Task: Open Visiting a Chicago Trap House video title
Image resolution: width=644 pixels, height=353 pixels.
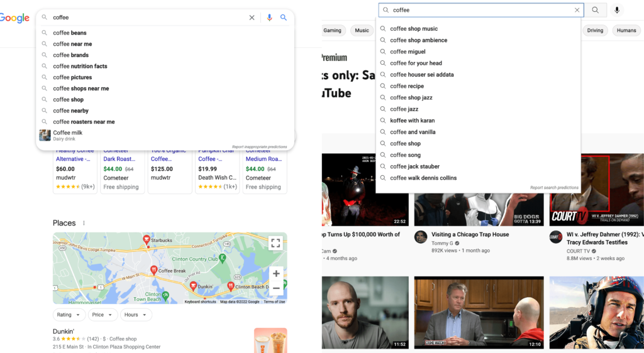Action: click(x=470, y=234)
